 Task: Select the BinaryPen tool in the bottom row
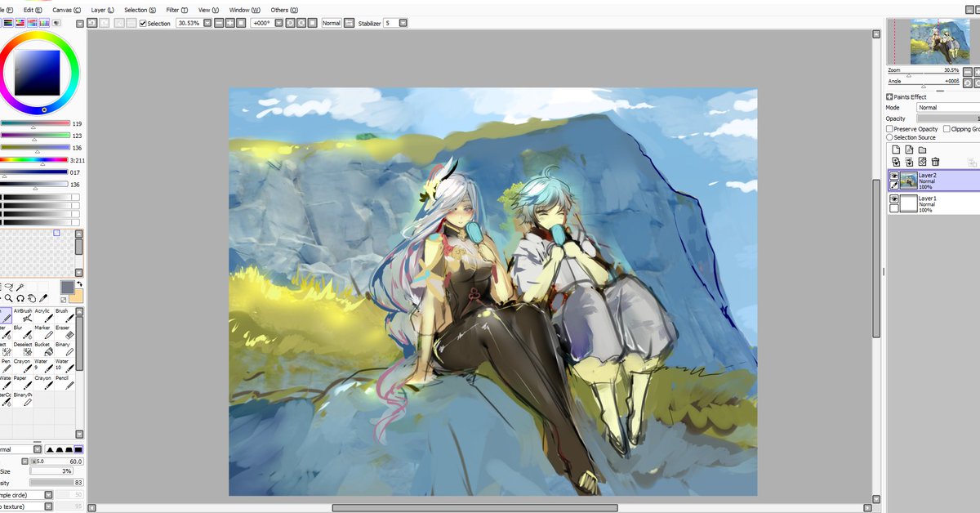click(x=23, y=399)
